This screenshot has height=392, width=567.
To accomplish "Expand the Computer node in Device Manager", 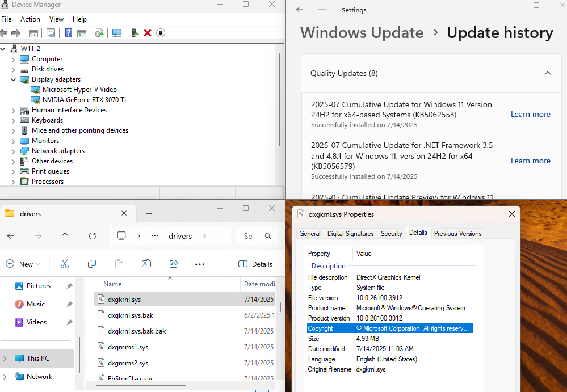I will pos(14,59).
